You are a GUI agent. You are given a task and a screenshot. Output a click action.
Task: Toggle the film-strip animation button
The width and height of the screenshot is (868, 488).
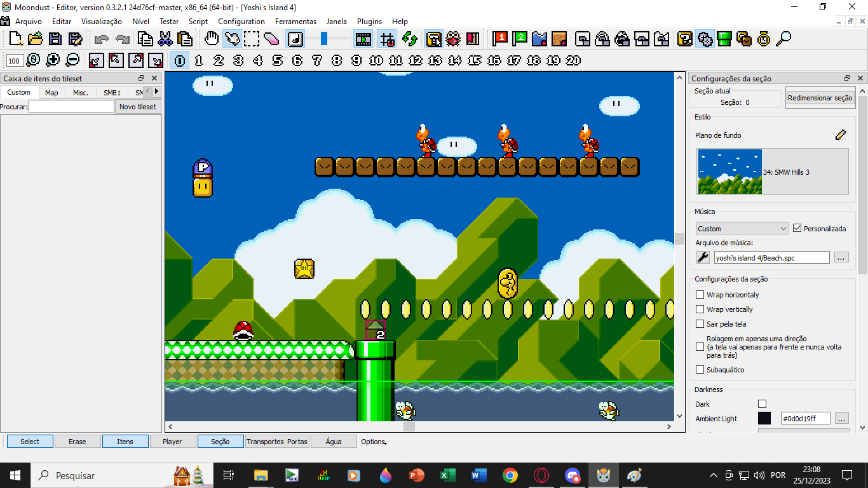363,39
